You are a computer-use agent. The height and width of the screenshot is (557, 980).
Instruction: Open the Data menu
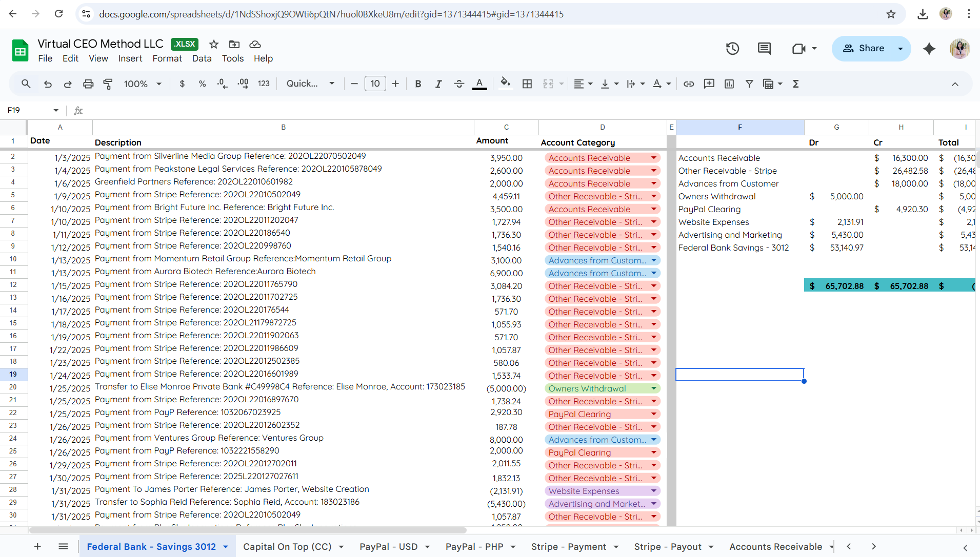tap(202, 58)
